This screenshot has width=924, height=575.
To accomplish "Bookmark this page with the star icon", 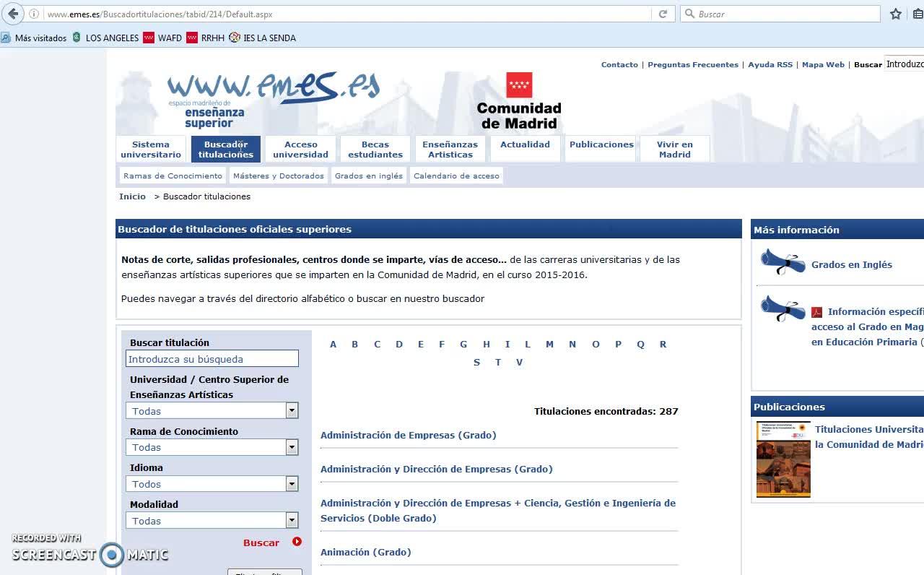I will pyautogui.click(x=896, y=14).
